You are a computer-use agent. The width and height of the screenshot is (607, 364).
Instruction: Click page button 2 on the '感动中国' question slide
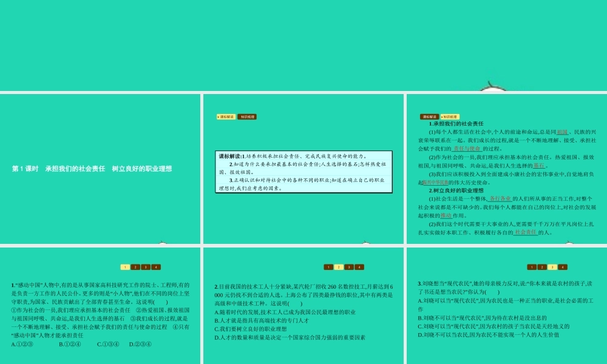(135, 267)
